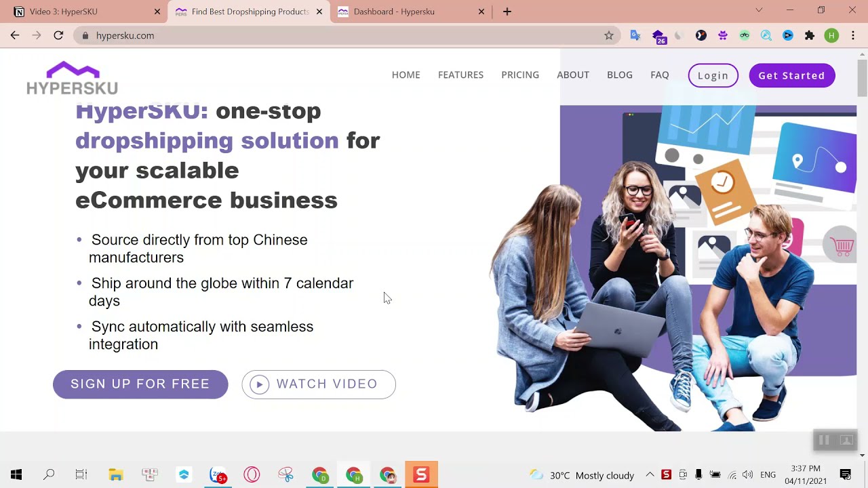The image size is (868, 488).
Task: Click the dark circular arrow extension icon
Action: (x=701, y=35)
